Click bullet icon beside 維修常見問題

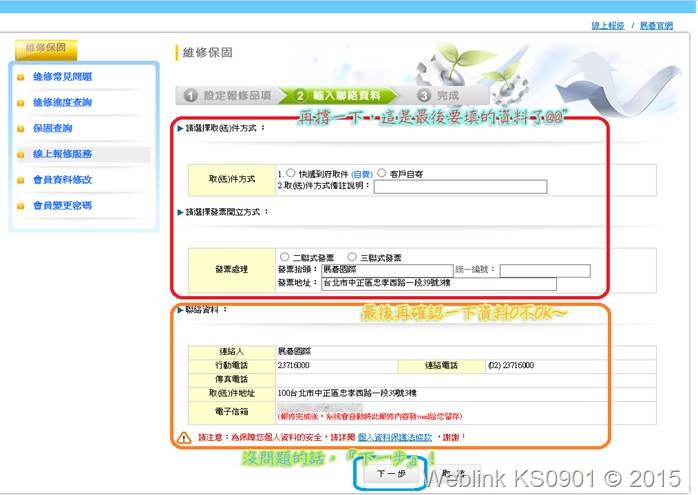tap(20, 77)
